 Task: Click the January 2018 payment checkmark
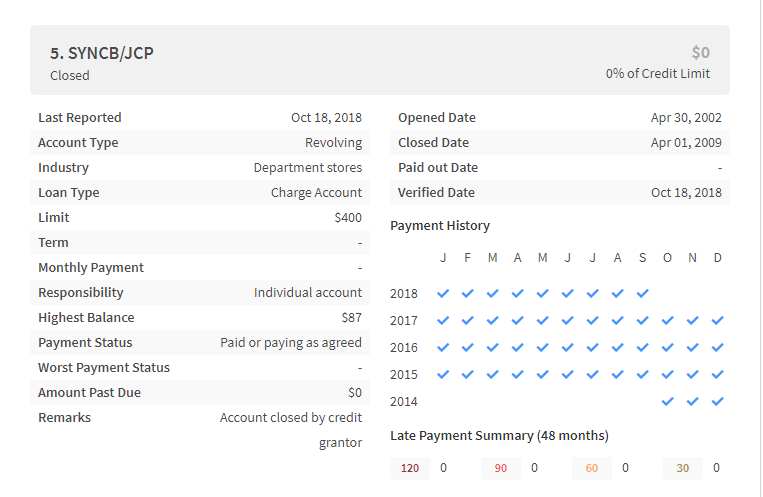[x=443, y=294]
